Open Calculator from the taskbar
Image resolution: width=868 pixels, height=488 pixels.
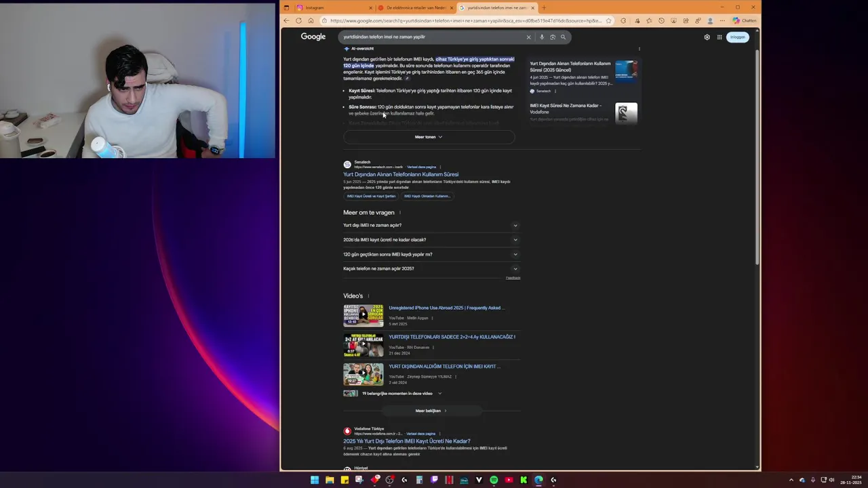(x=419, y=480)
